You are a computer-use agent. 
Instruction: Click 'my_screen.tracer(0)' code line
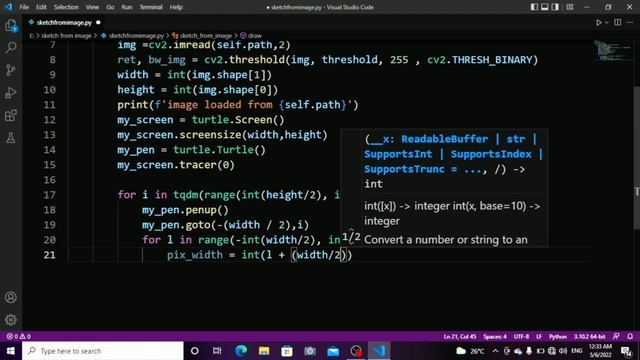tap(176, 165)
